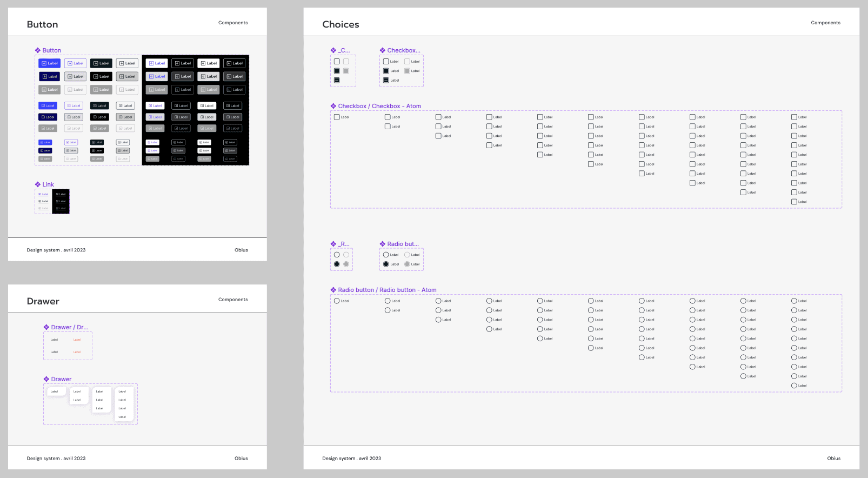Open the single-item Label card in the Drawer component
868x478 pixels.
pos(56,391)
